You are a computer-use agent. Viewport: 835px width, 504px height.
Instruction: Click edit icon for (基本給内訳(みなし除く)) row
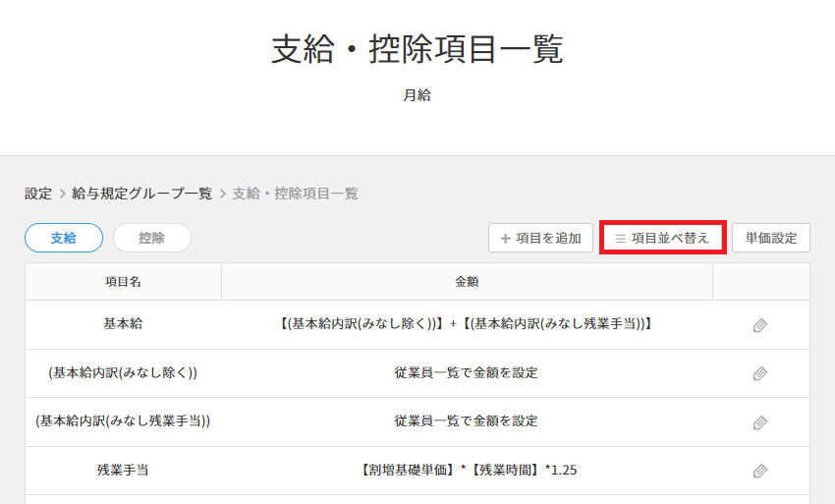[760, 373]
